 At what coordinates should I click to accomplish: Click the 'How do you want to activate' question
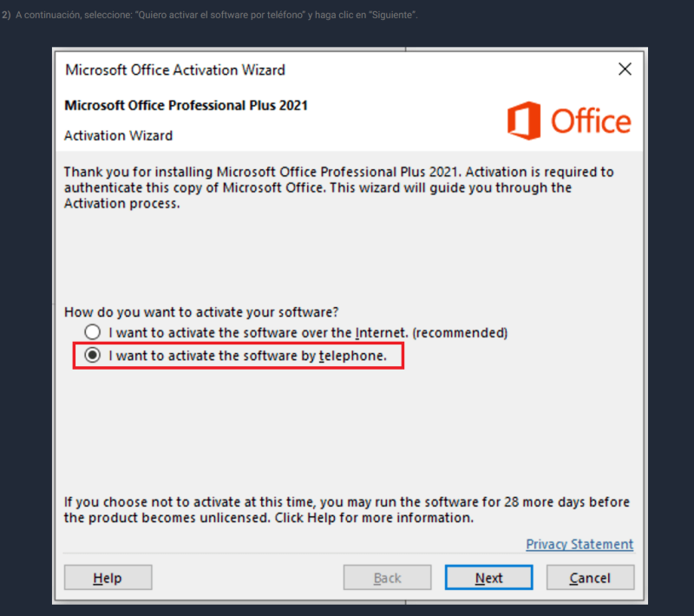coord(201,312)
